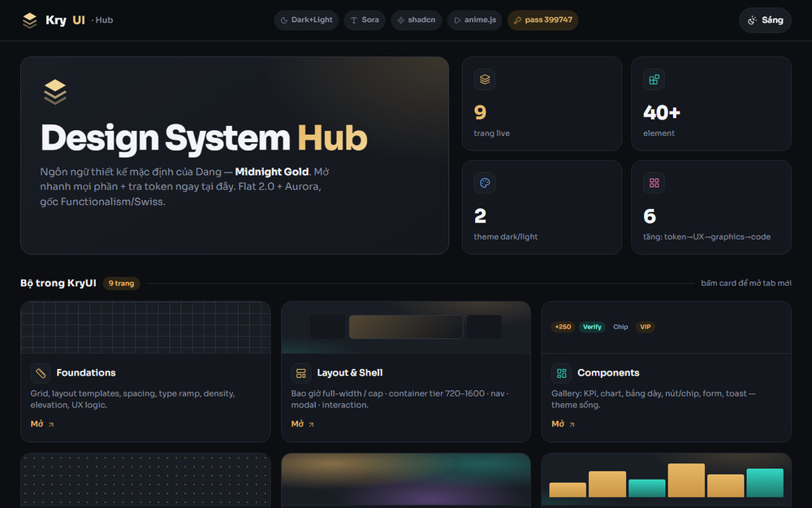
Task: Click the Chip label in Components preview
Action: [620, 327]
